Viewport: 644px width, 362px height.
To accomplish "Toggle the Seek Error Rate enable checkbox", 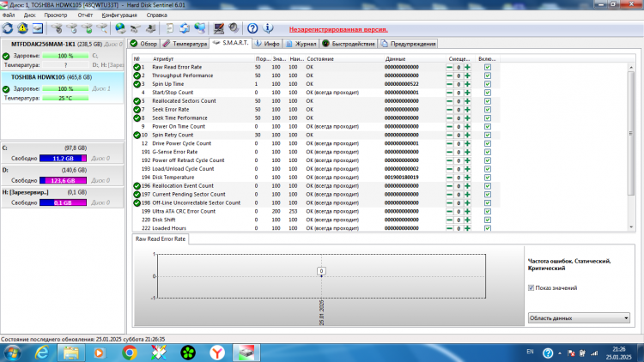I will coord(488,110).
